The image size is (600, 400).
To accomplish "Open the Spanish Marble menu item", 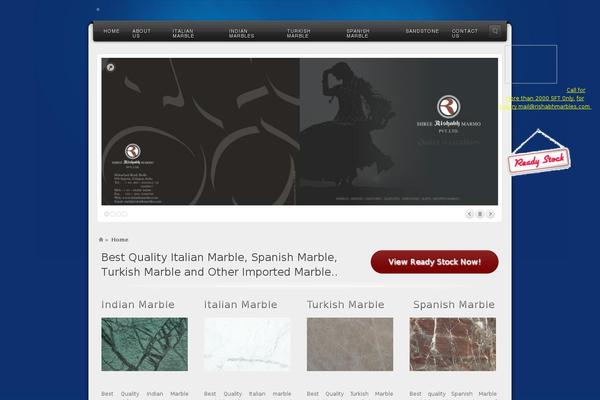I will click(x=358, y=33).
